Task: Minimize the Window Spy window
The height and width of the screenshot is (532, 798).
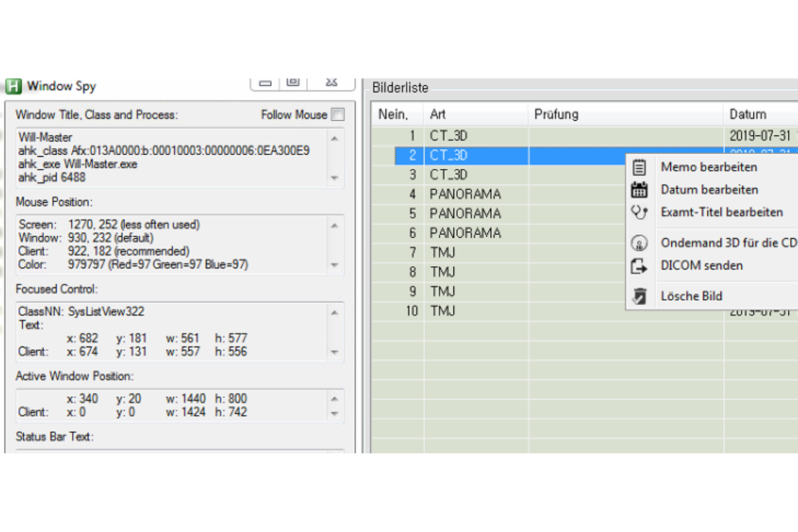Action: (x=265, y=83)
